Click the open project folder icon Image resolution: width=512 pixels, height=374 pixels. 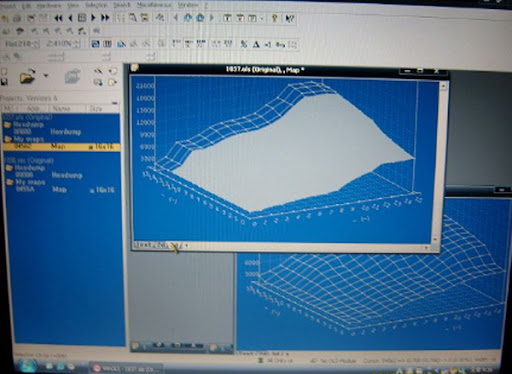pos(27,76)
